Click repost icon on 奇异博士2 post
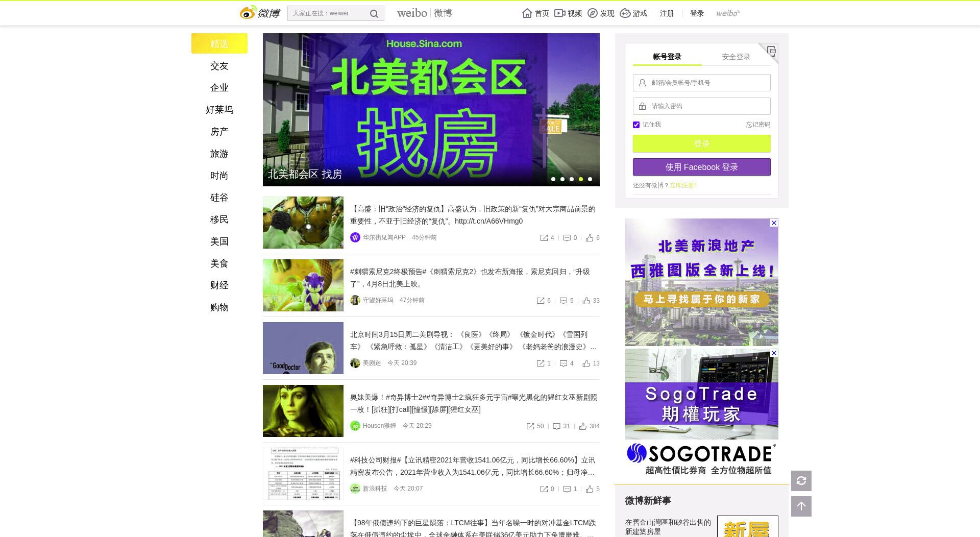This screenshot has width=980, height=537. pyautogui.click(x=530, y=426)
